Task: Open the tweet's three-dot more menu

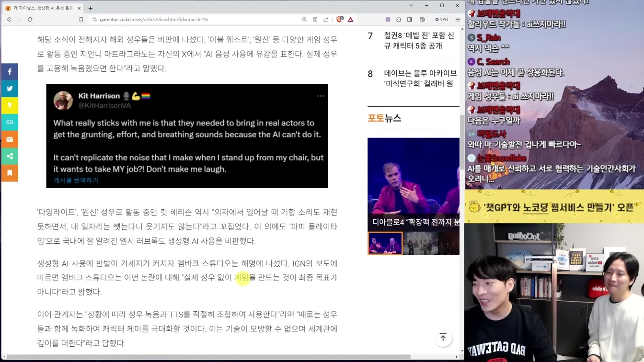Action: coord(321,96)
